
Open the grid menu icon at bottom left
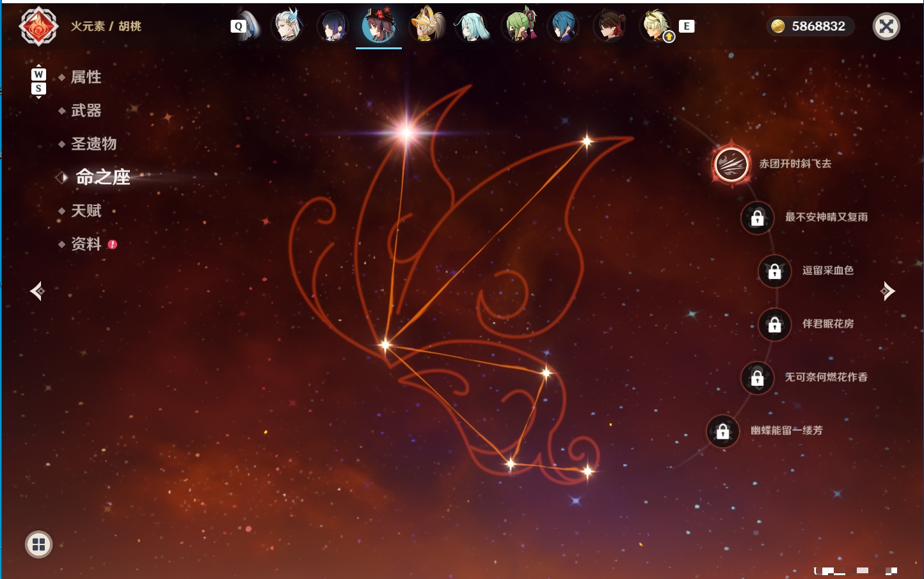pos(38,544)
